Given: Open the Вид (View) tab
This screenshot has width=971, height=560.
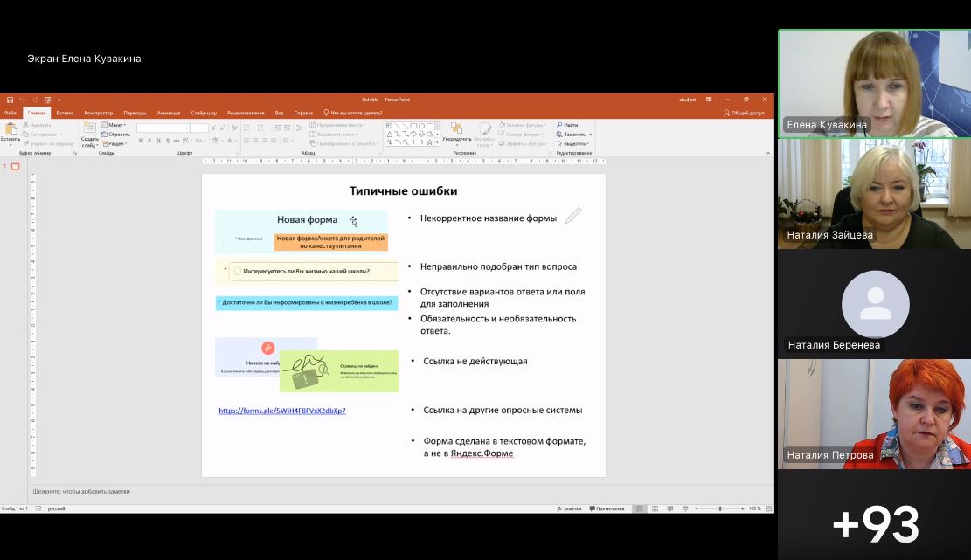Looking at the screenshot, I should pos(280,114).
